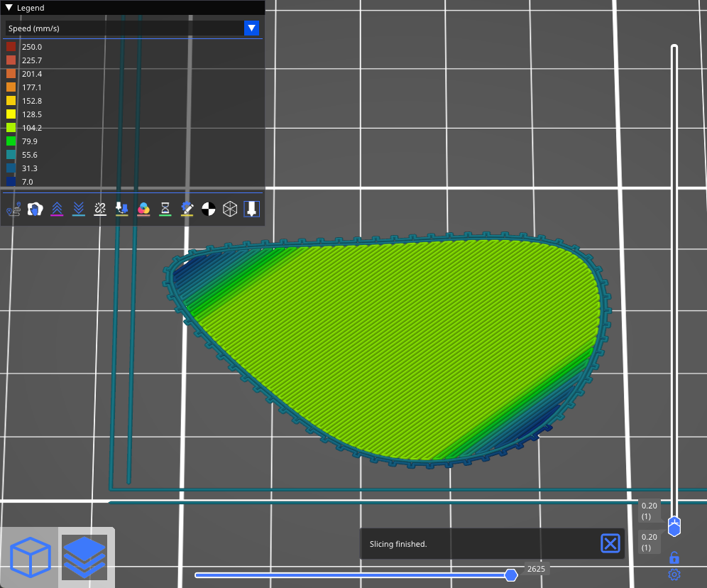The height and width of the screenshot is (588, 707).
Task: Disable the highlighted tool marker toggle
Action: 251,209
